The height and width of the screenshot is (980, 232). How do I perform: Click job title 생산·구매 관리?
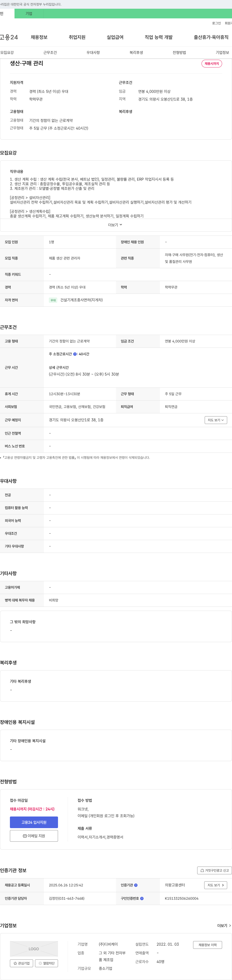(27, 63)
